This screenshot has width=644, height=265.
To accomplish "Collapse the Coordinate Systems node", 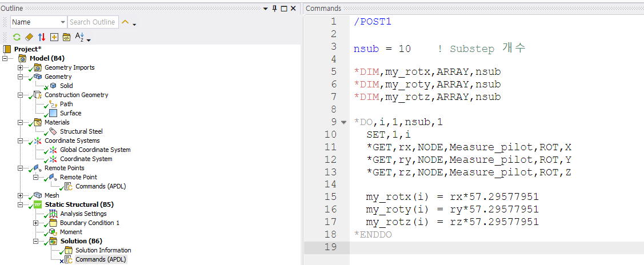I will click(20, 140).
